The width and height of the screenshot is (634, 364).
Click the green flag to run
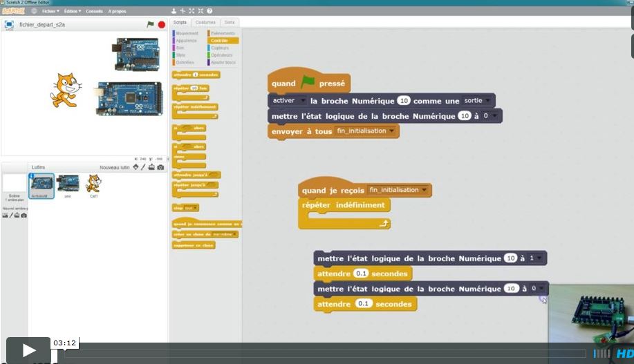[151, 24]
